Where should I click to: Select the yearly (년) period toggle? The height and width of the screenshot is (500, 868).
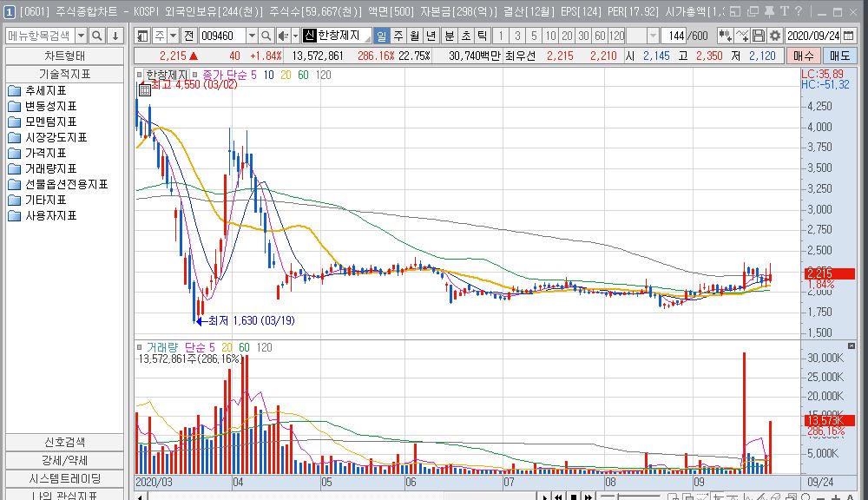pos(431,36)
